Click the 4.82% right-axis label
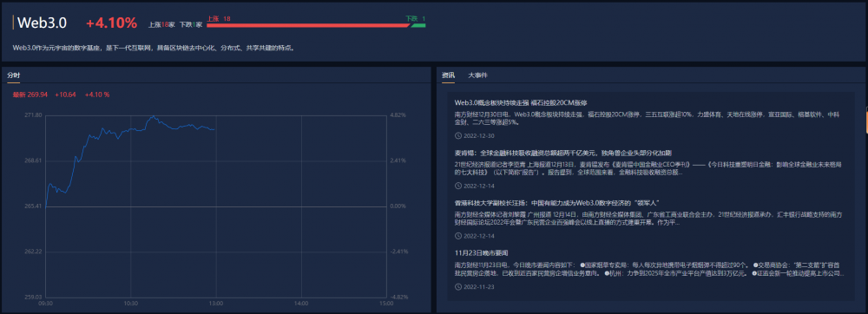This screenshot has height=314, width=868. (x=398, y=115)
